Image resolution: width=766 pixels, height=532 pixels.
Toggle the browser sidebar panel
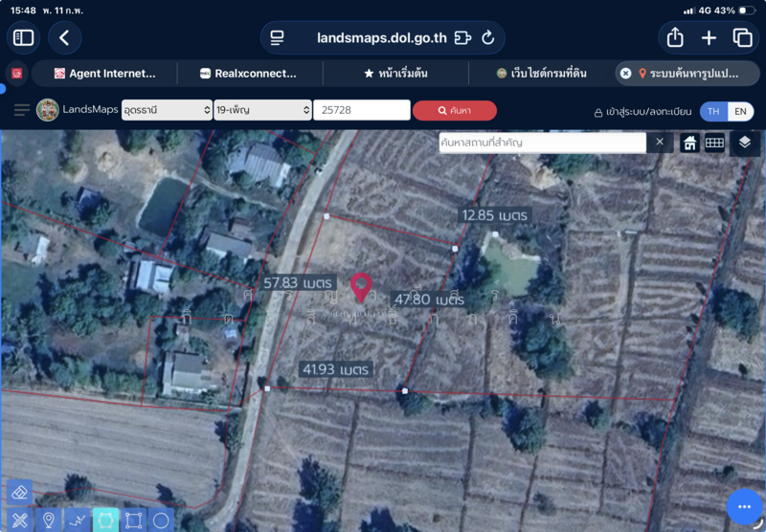(x=23, y=37)
